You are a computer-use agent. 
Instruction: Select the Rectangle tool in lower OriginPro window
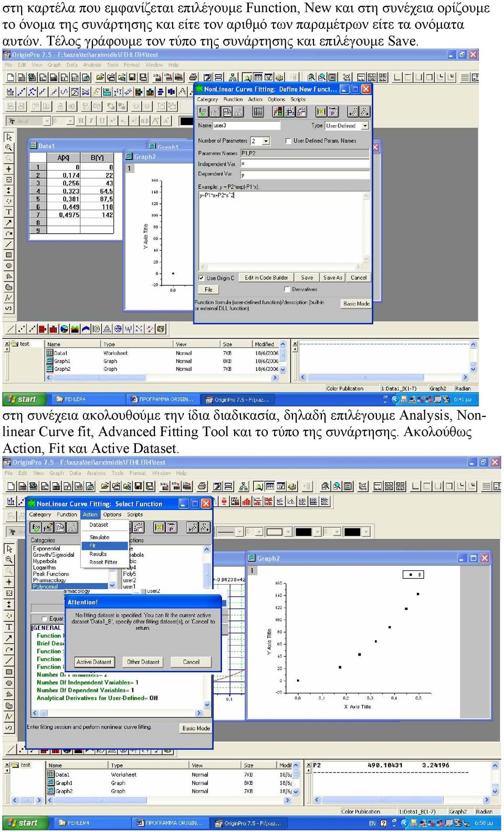tap(9, 671)
